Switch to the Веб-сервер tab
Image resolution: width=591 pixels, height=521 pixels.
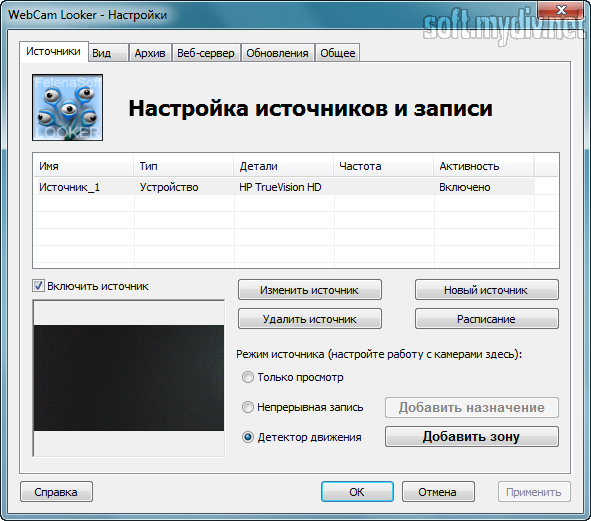[x=206, y=53]
